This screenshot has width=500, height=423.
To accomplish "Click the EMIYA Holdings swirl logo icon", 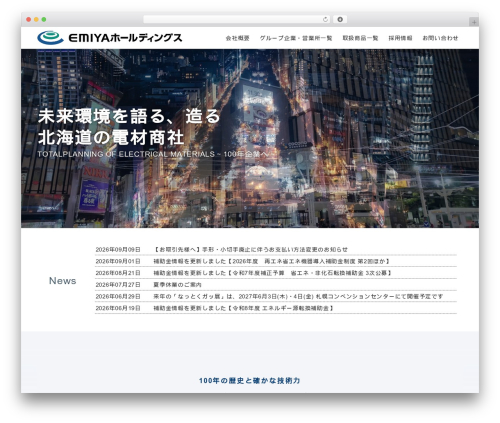I will click(50, 38).
